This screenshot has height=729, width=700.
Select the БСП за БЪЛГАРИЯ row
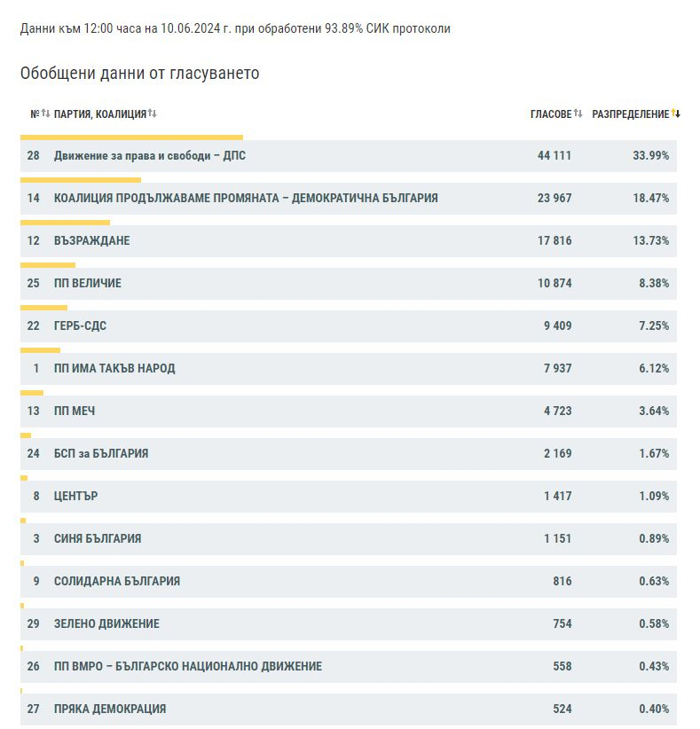point(349,454)
